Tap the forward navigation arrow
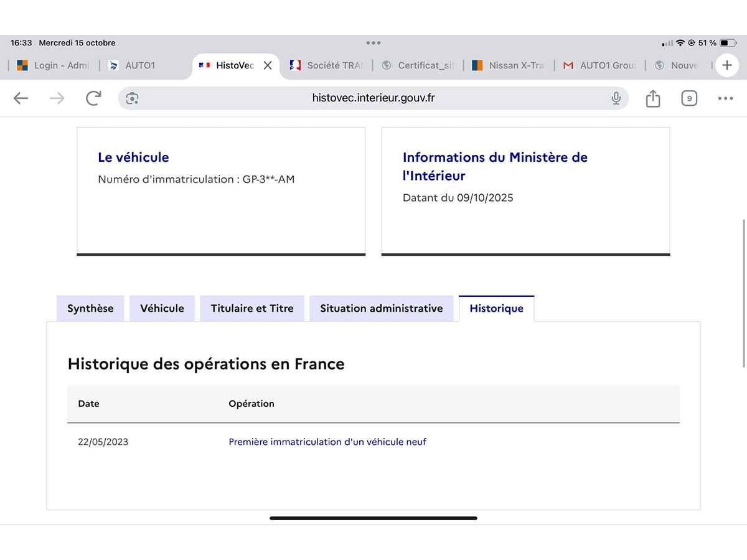The height and width of the screenshot is (560, 747). pos(57,98)
